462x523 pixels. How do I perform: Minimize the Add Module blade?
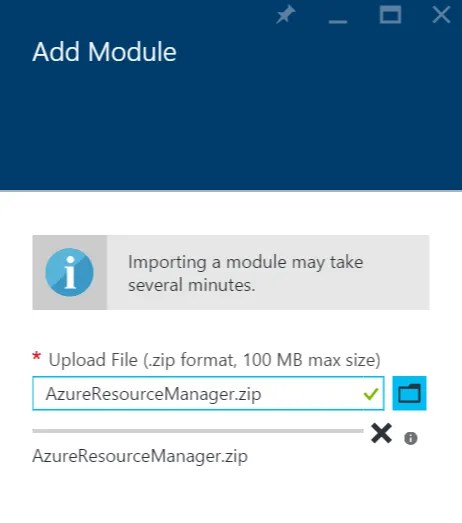tap(338, 21)
